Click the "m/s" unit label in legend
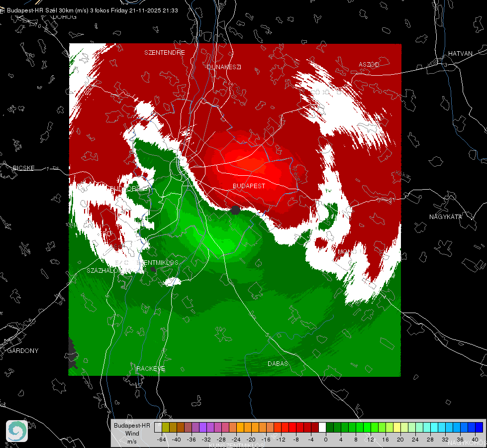Viewport: 487px width, 448px height. (x=132, y=441)
